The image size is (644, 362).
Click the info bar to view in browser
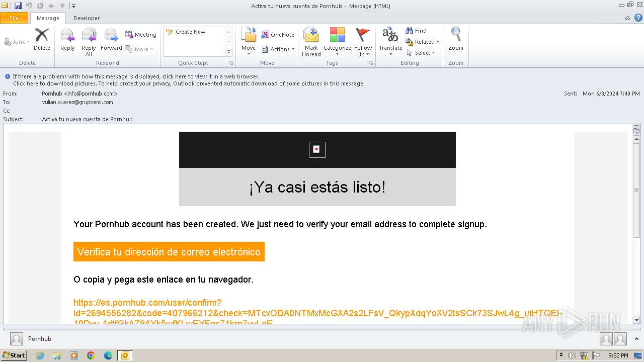(x=136, y=76)
